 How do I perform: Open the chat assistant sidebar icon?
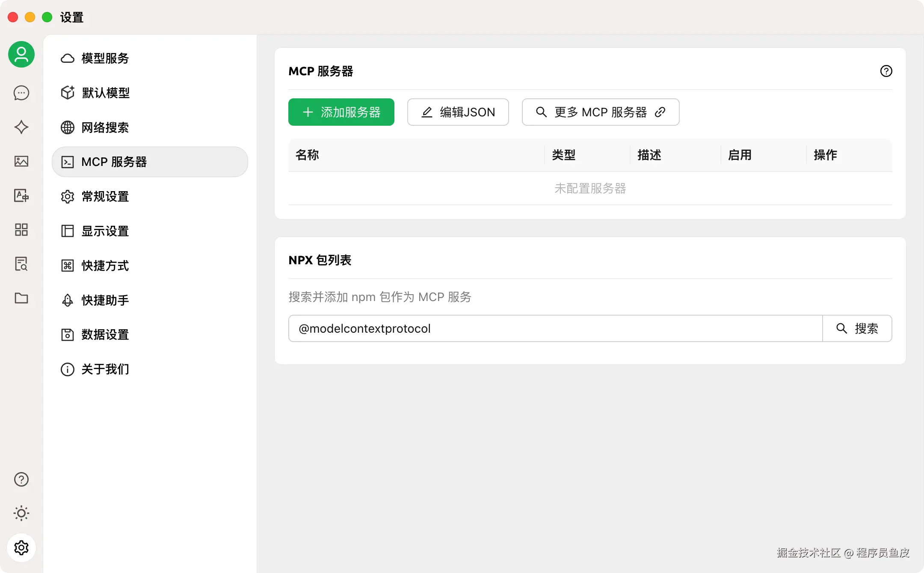[x=21, y=93]
